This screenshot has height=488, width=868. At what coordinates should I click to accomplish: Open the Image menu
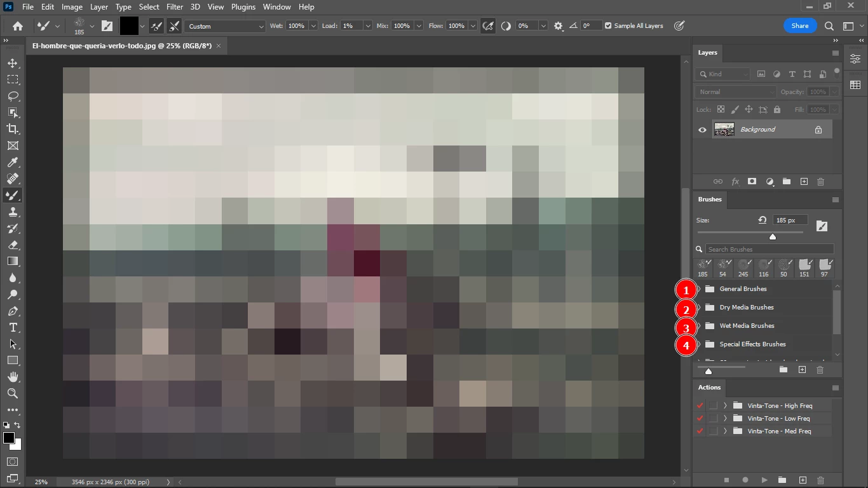tap(72, 7)
